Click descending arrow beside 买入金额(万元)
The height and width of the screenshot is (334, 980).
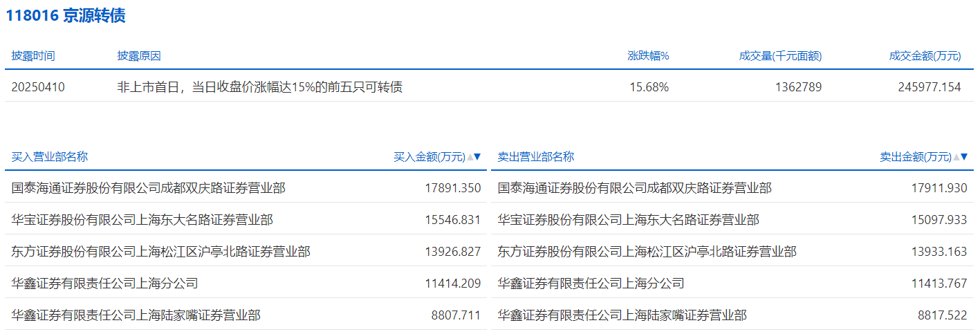click(x=477, y=157)
